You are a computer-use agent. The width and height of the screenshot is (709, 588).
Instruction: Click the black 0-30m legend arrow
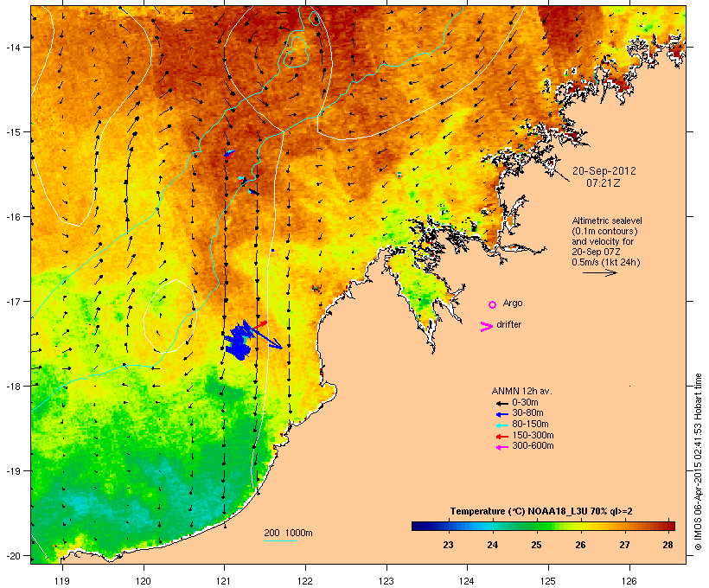(x=501, y=403)
